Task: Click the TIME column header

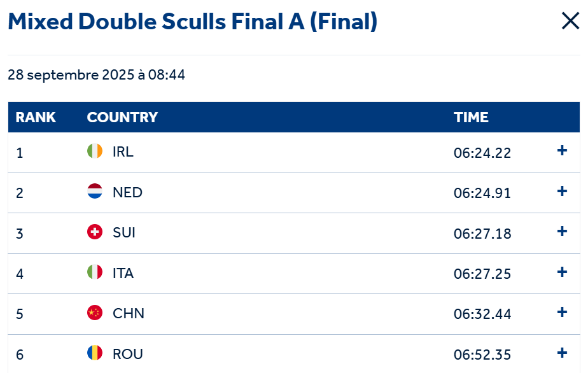Action: tap(471, 117)
